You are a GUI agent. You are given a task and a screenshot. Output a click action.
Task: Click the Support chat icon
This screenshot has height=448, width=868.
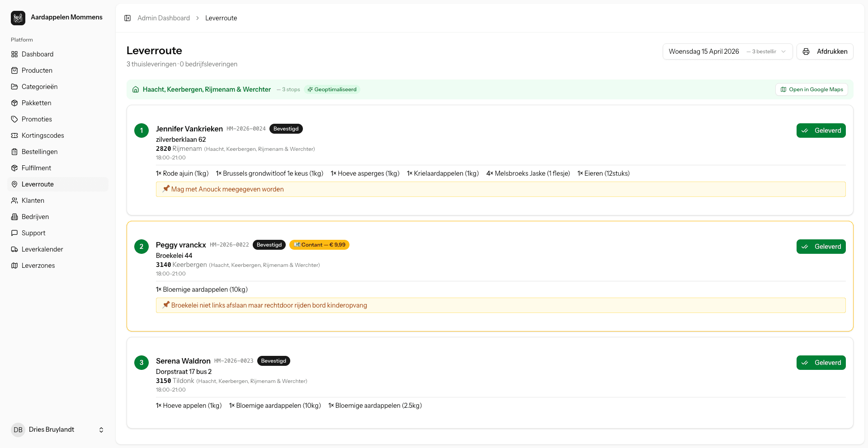(x=14, y=233)
